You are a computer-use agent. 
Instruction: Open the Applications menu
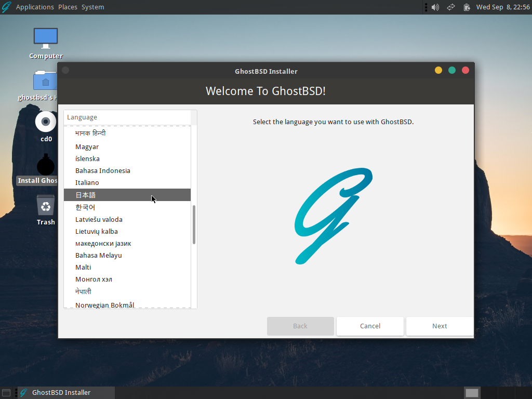tap(35, 7)
